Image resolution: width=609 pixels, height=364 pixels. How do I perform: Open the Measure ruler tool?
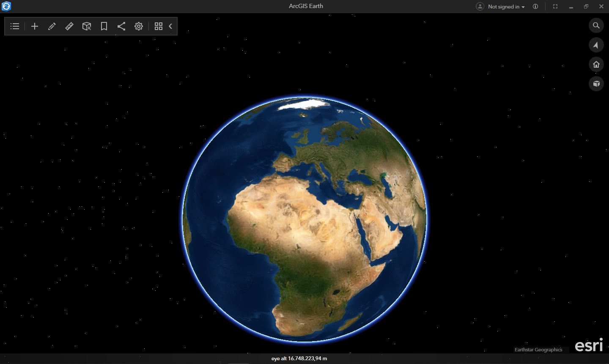[69, 26]
